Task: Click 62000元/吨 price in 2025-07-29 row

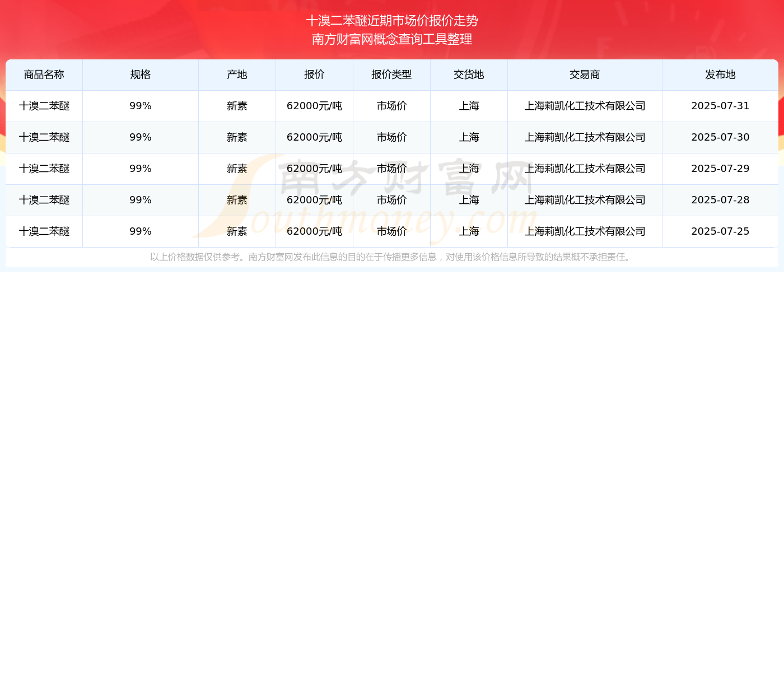Action: pyautogui.click(x=315, y=169)
